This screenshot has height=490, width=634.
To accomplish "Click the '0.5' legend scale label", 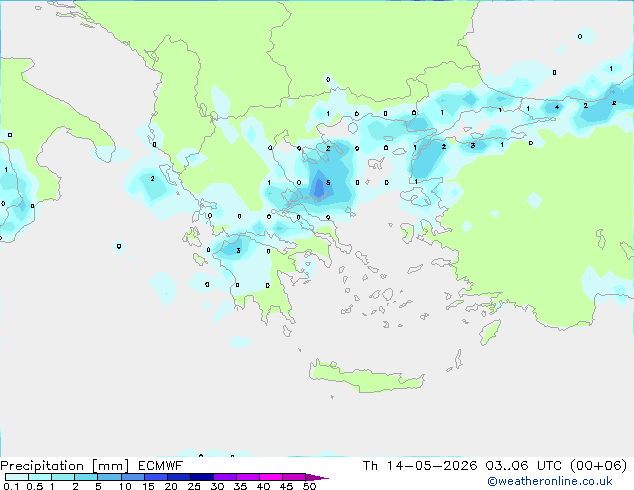I will coord(35,486).
